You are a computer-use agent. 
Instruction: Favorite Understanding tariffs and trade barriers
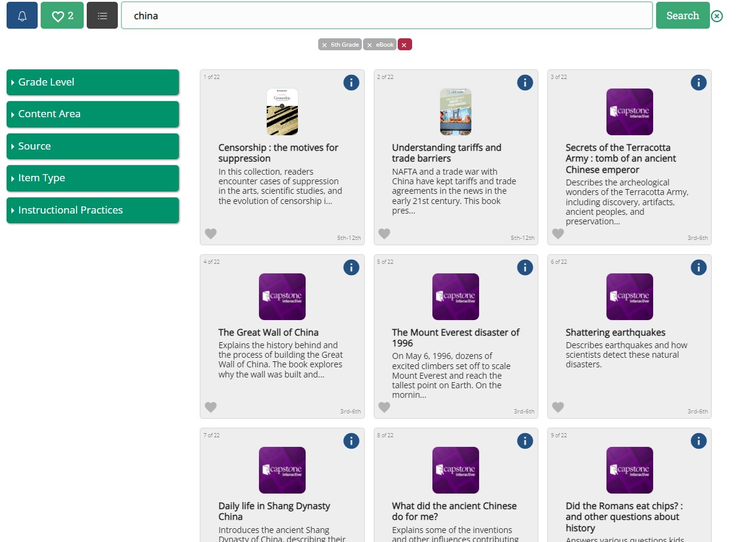(x=384, y=234)
